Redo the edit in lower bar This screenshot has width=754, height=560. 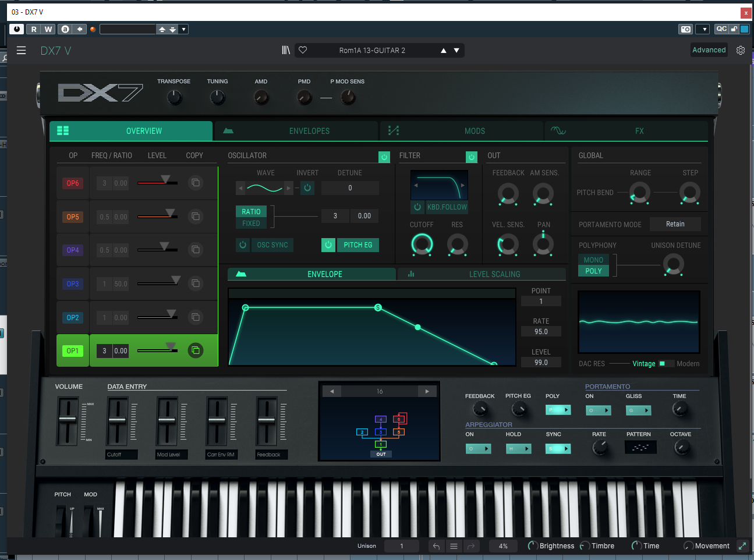coord(471,546)
